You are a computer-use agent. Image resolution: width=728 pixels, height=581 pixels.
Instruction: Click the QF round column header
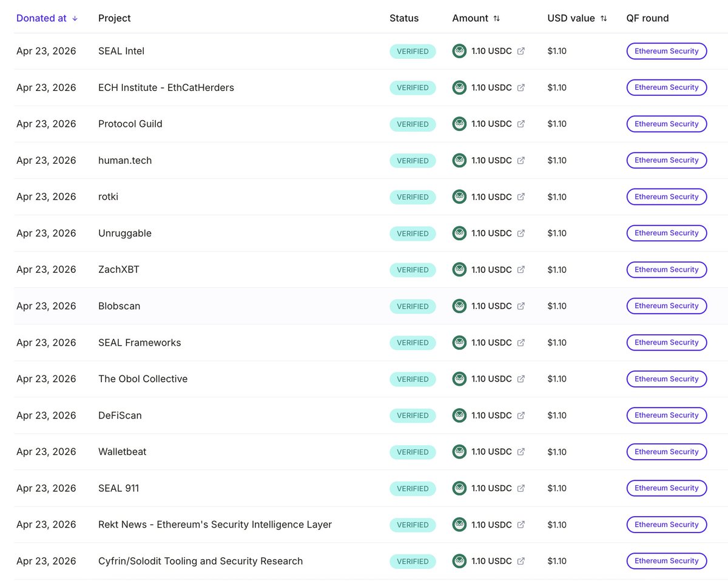click(x=647, y=18)
